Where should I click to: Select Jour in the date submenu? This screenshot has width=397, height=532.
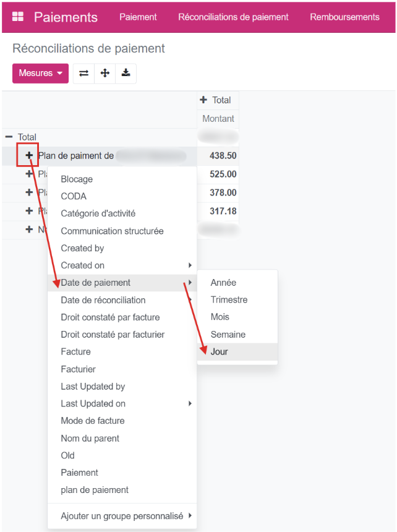tap(220, 351)
